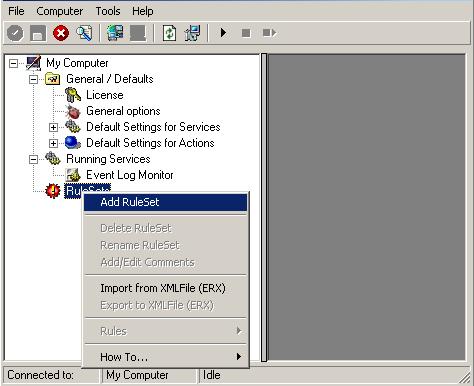
Task: Click the Default Settings for Actions blue icon
Action: [x=73, y=143]
